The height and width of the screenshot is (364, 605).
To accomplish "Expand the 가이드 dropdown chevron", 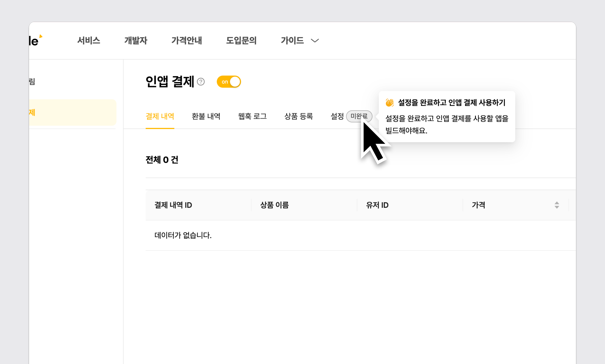I will tap(315, 41).
